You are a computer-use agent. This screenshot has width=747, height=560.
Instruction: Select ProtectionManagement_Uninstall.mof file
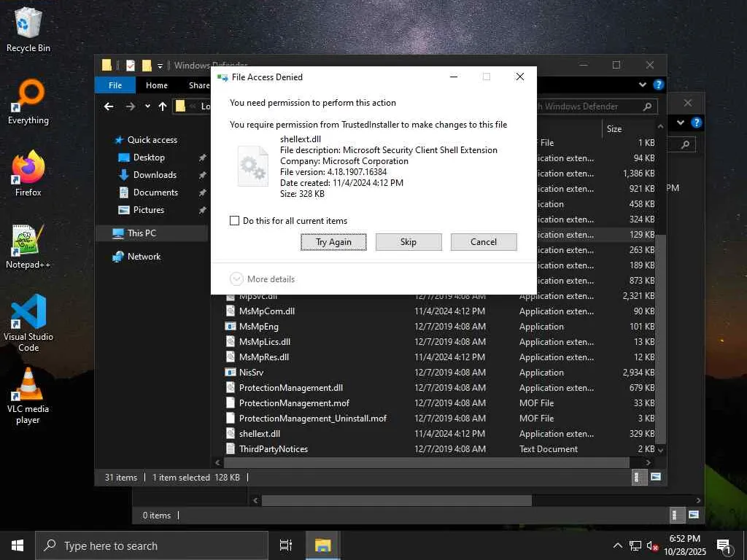pos(312,418)
